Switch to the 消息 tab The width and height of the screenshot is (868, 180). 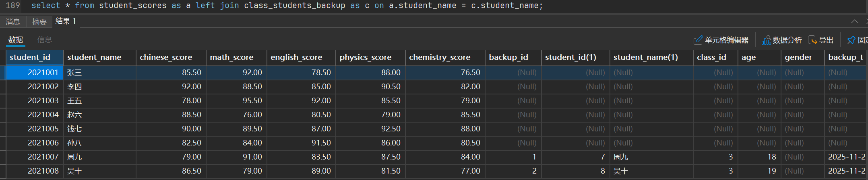[13, 22]
